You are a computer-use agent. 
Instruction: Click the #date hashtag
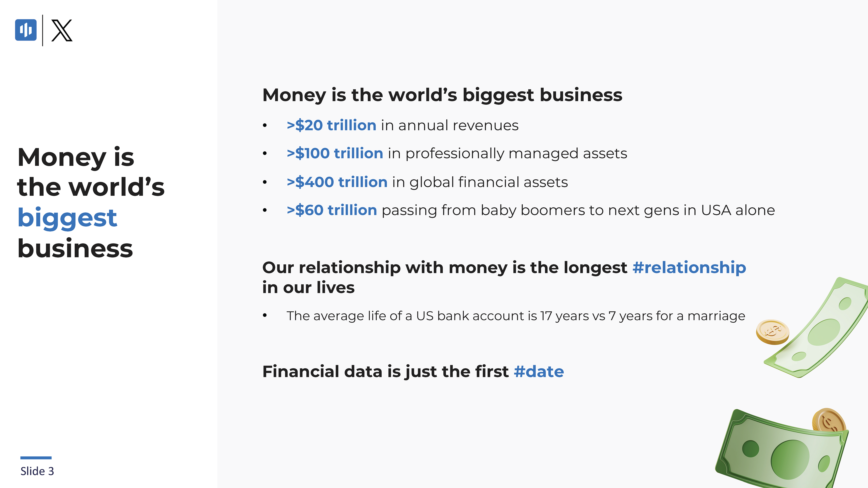click(x=539, y=371)
